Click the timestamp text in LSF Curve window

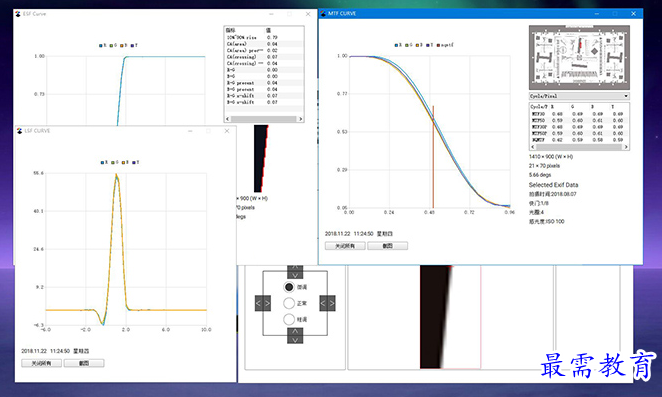55,351
